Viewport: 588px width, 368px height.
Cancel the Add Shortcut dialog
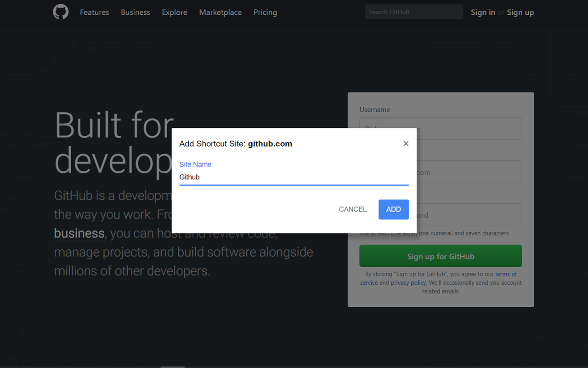coord(353,209)
